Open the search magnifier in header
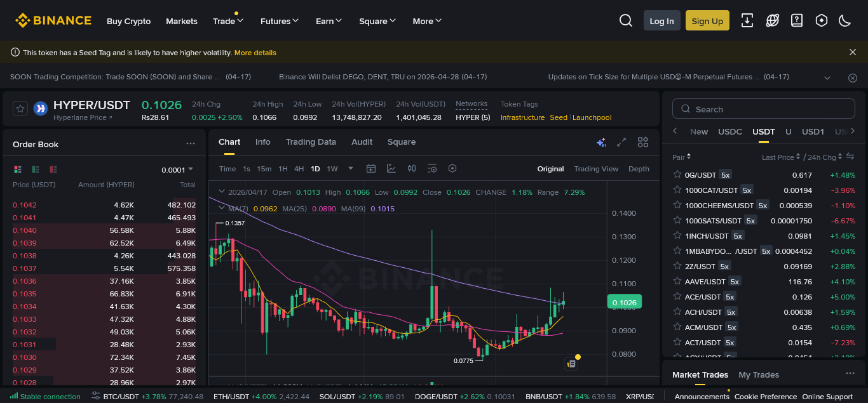The image size is (868, 403). click(626, 21)
